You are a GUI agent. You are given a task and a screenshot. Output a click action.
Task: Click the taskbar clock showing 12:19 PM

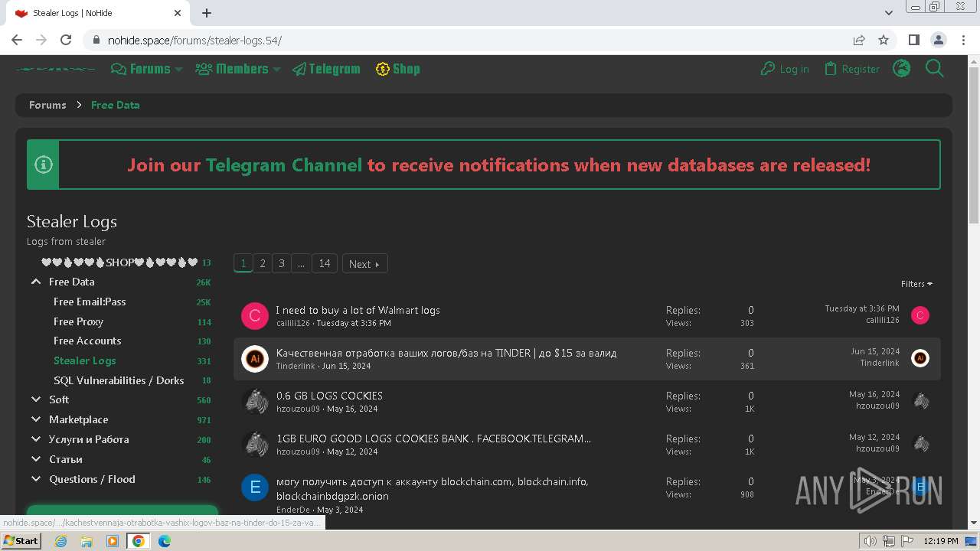(x=941, y=541)
